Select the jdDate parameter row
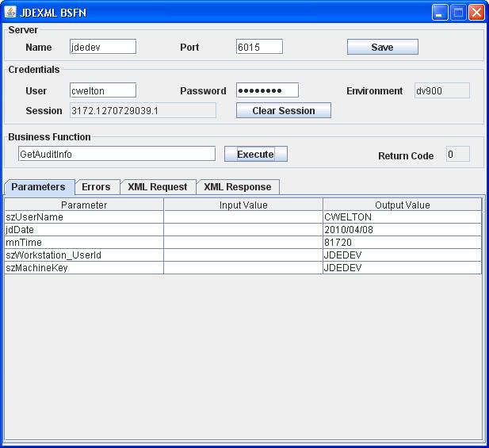 point(83,230)
